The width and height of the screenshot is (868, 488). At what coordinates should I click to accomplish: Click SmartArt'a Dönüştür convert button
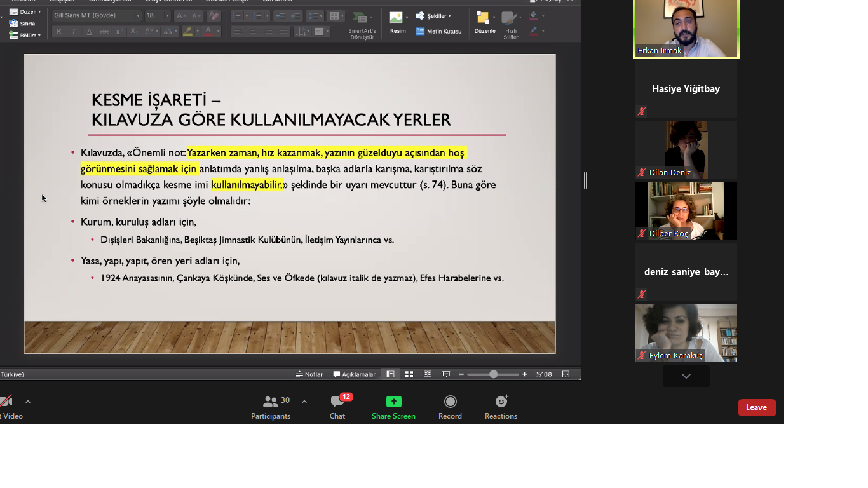(362, 24)
